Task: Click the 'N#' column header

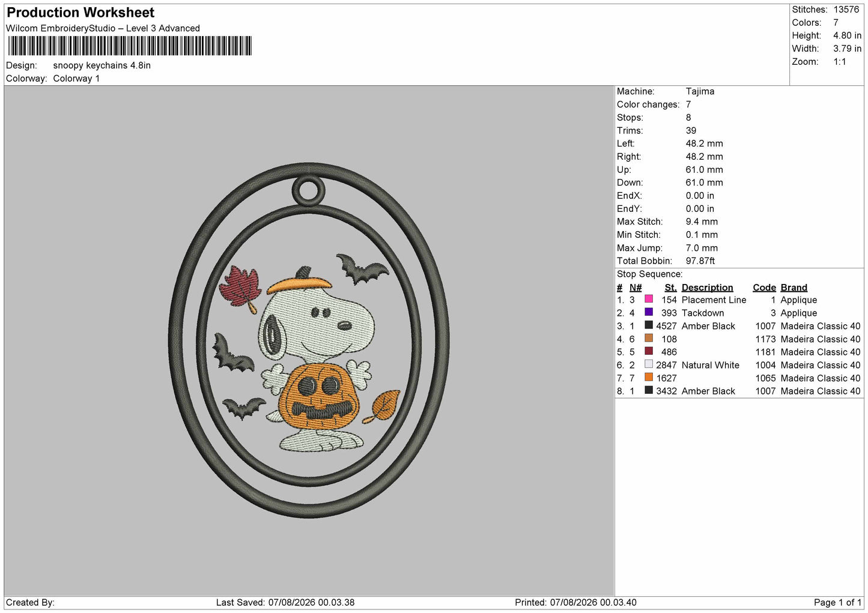Action: coord(636,288)
